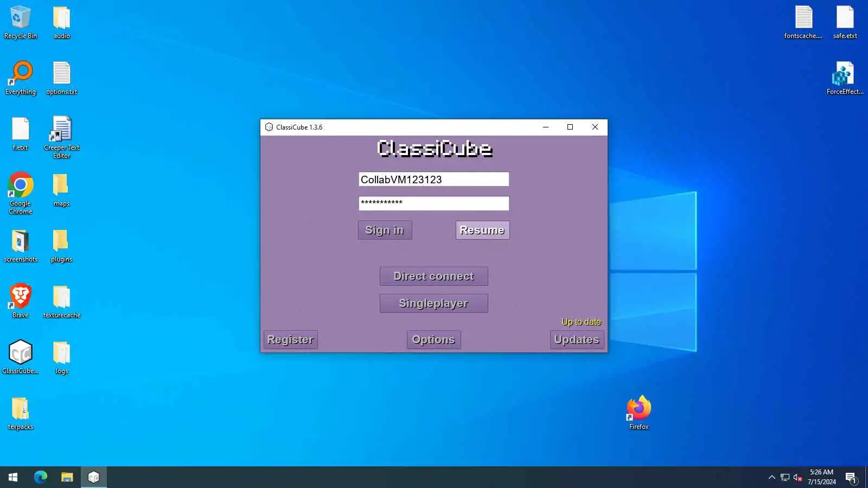Click the muted volume tray icon
Screen dimensions: 868x488
point(797,477)
